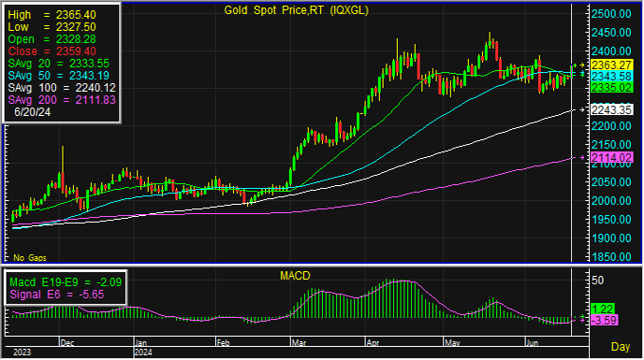This screenshot has width=644, height=360.
Task: Select the Low = 2327.50 legend line
Action: [51, 27]
